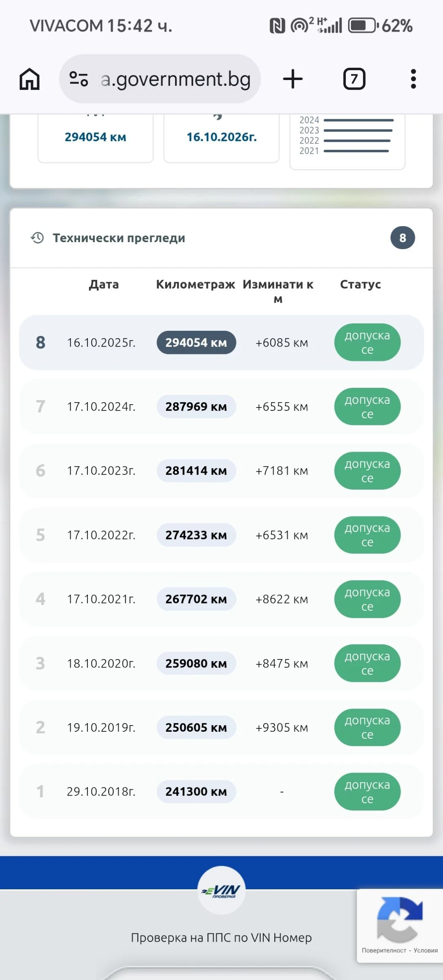Open a new tab with plus icon
The width and height of the screenshot is (443, 980).
[293, 79]
